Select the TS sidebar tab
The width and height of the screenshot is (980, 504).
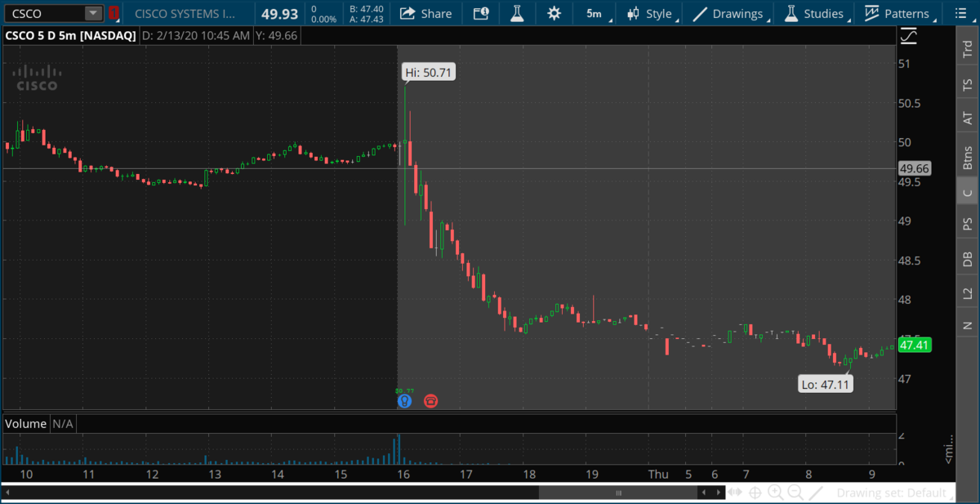pyautogui.click(x=968, y=83)
